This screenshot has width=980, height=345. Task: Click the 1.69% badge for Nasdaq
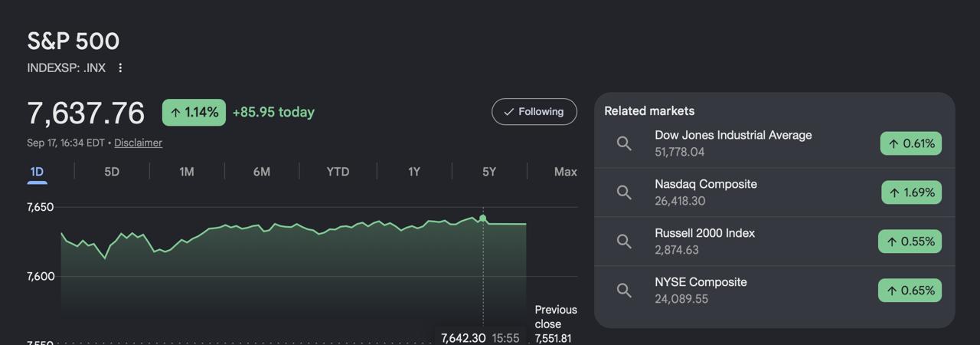[x=911, y=192]
